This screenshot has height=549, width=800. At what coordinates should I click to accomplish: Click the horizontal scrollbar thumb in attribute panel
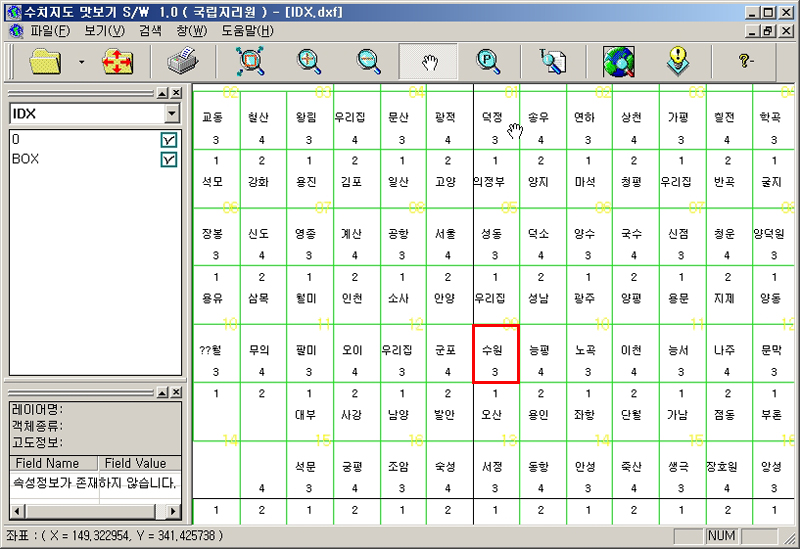[x=89, y=511]
